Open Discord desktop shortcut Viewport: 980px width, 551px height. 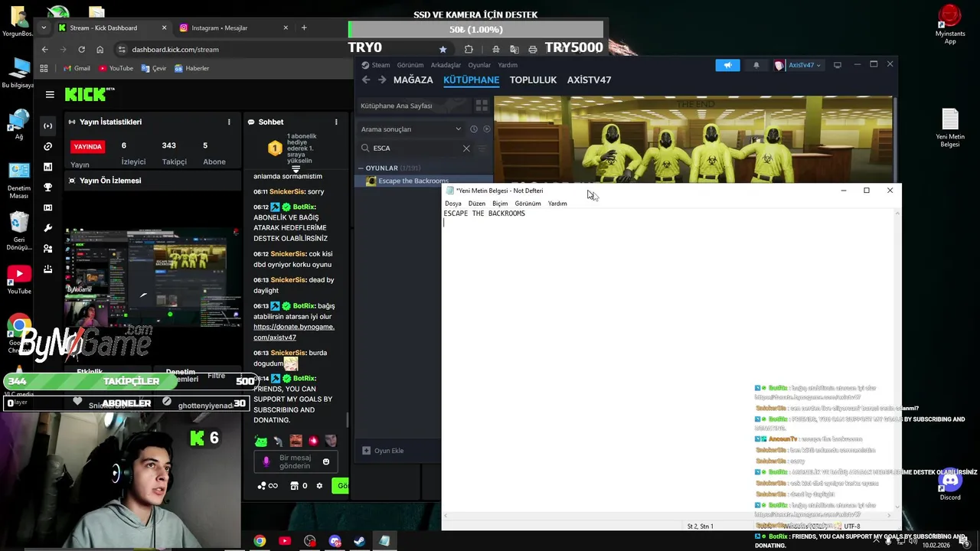950,484
